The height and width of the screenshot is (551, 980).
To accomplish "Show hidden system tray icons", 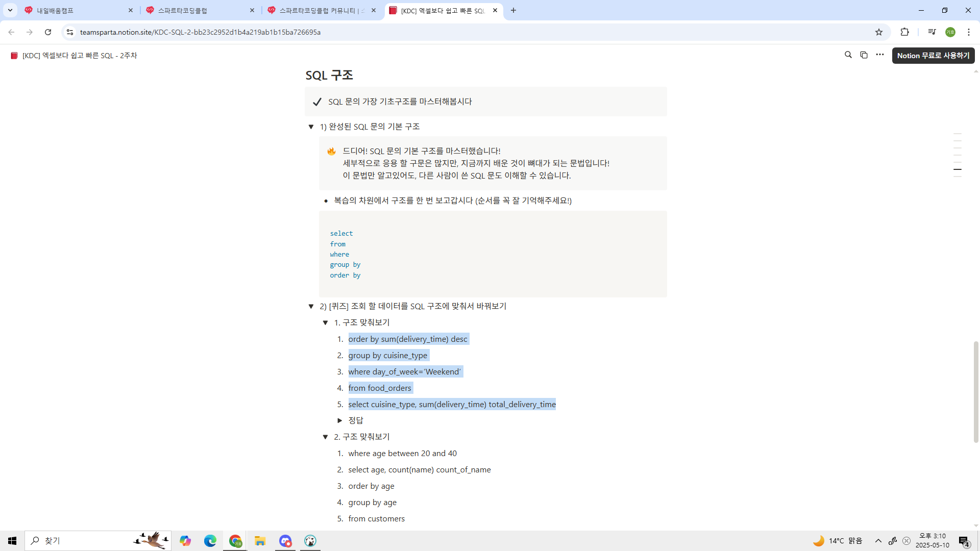I will (x=878, y=541).
